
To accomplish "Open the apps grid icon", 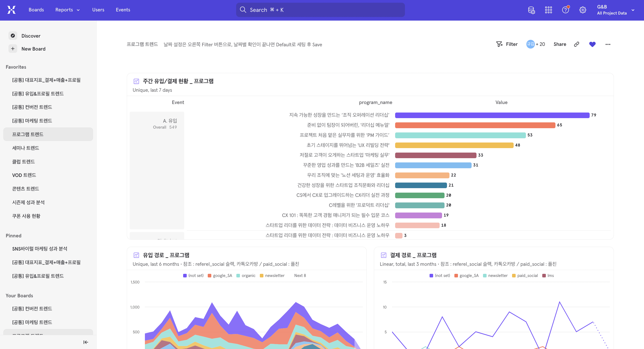I will [x=548, y=10].
